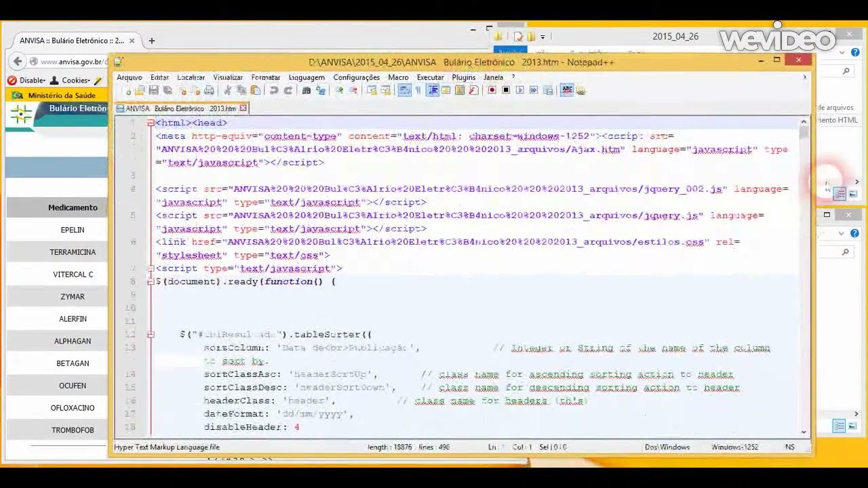Click the Zoom In toolbar icon

coord(338,90)
